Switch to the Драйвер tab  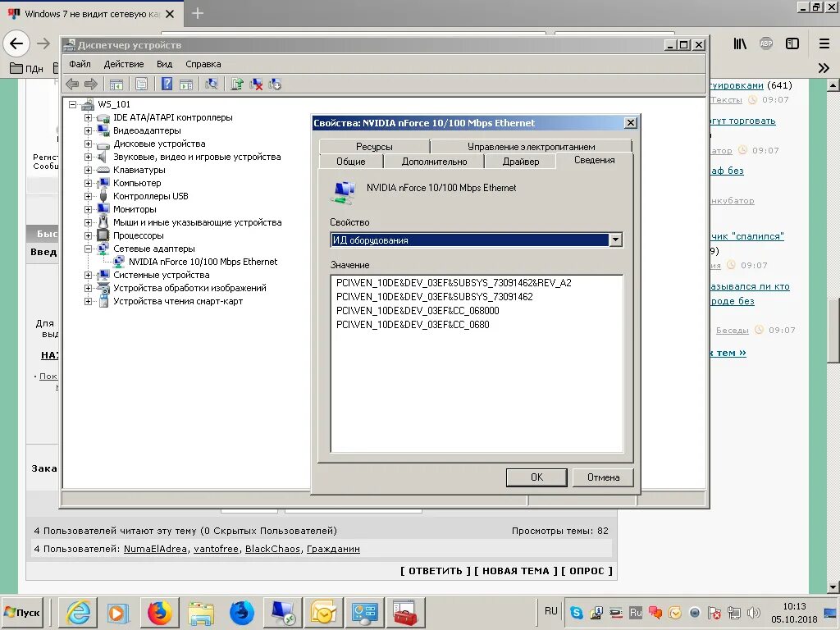(521, 162)
